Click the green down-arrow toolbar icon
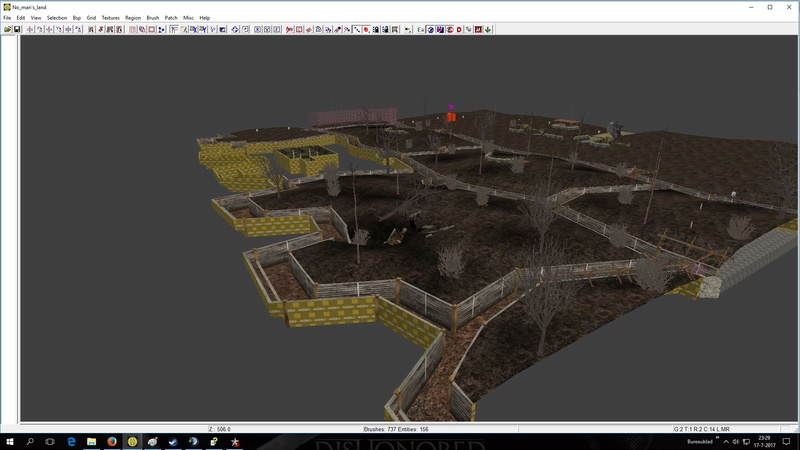This screenshot has height=450, width=800. click(488, 29)
